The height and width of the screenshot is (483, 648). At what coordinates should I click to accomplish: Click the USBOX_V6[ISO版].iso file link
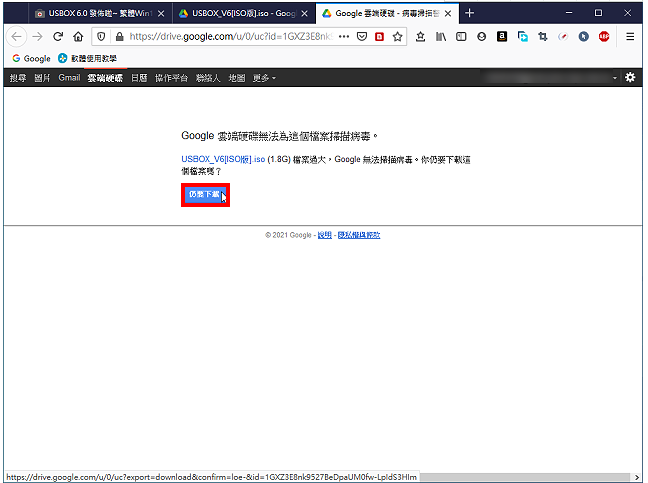click(223, 159)
